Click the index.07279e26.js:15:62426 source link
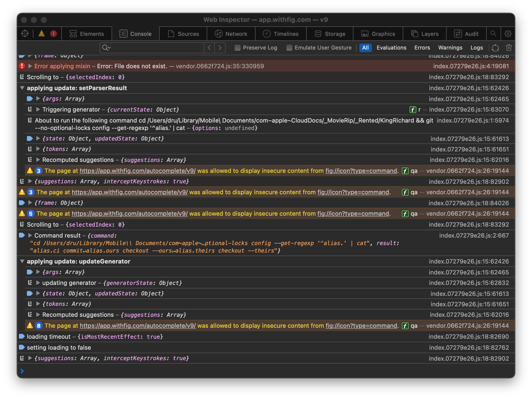The width and height of the screenshot is (532, 399). coord(468,88)
